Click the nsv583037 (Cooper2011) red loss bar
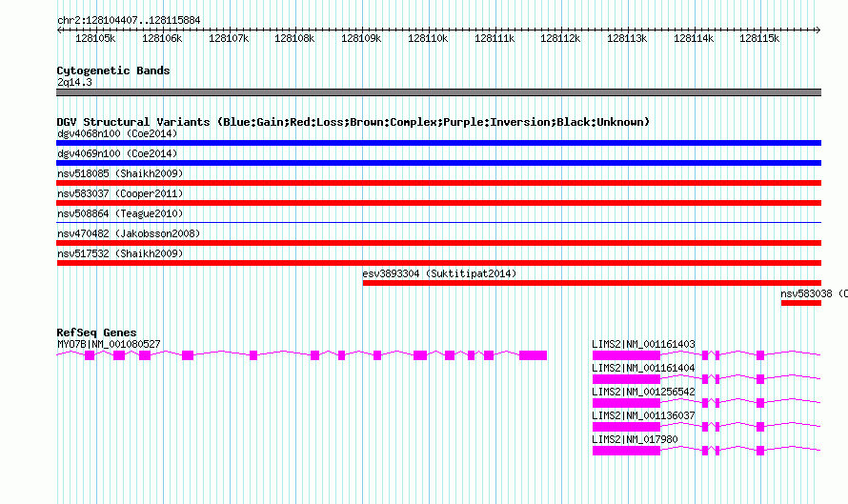Viewport: 848px width, 504px height. (438, 203)
